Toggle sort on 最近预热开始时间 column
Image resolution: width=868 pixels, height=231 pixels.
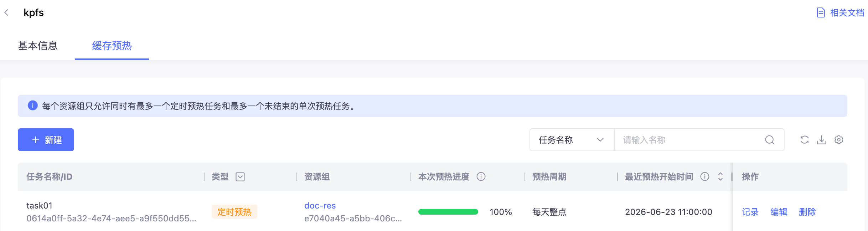tap(720, 176)
